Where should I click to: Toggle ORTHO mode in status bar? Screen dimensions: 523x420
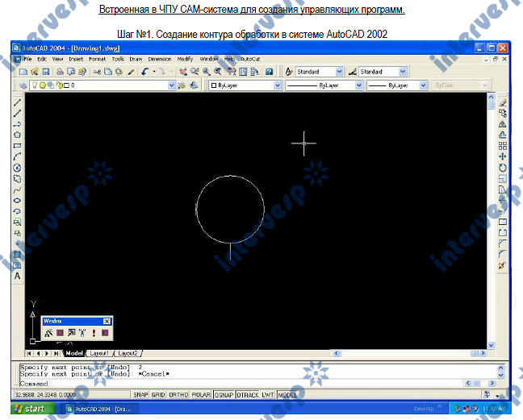[178, 396]
